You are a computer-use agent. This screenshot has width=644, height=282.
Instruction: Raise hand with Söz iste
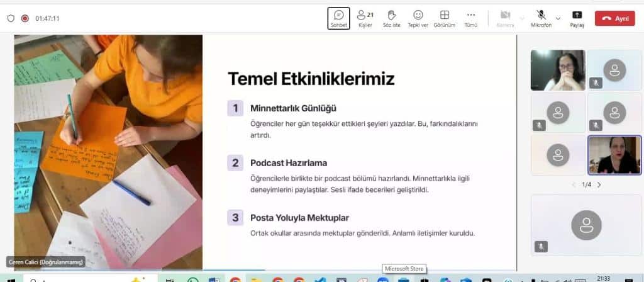(391, 18)
